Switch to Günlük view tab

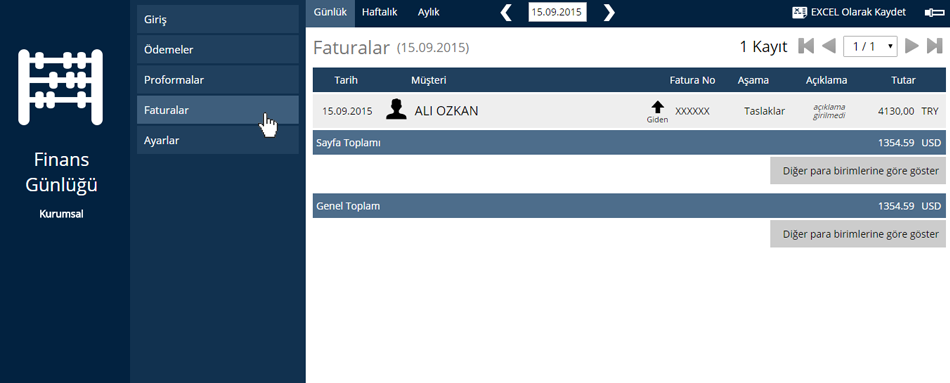point(330,12)
